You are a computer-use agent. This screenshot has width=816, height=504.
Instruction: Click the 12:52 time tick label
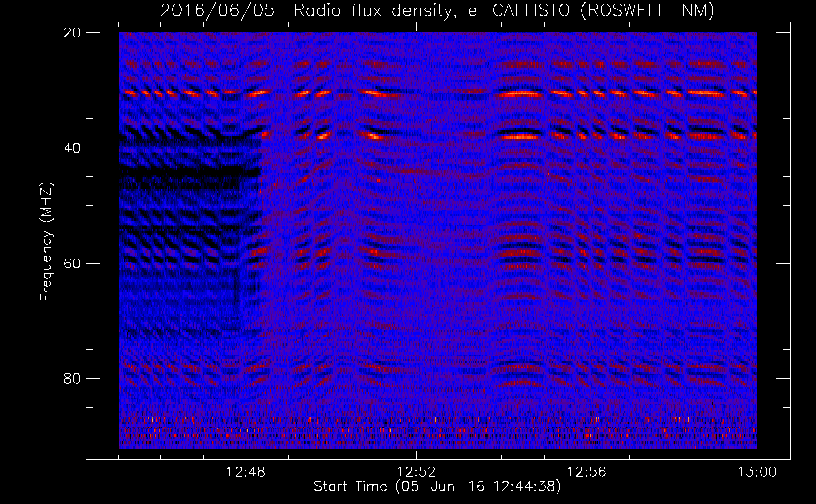pos(416,472)
